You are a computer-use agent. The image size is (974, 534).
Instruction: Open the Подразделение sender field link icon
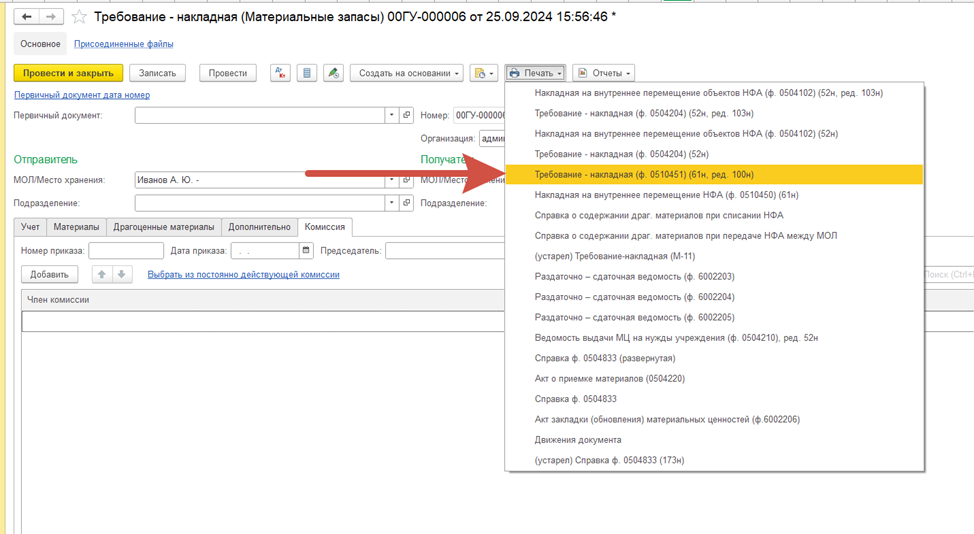click(407, 203)
